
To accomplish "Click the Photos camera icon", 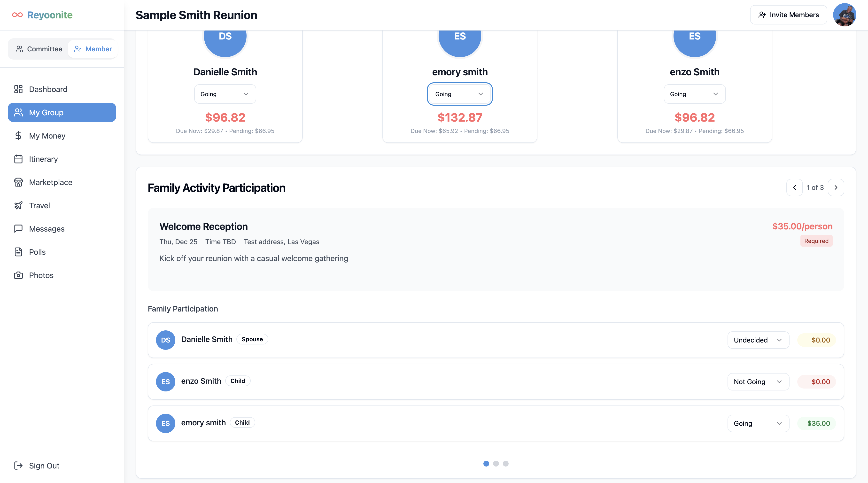I will [18, 275].
